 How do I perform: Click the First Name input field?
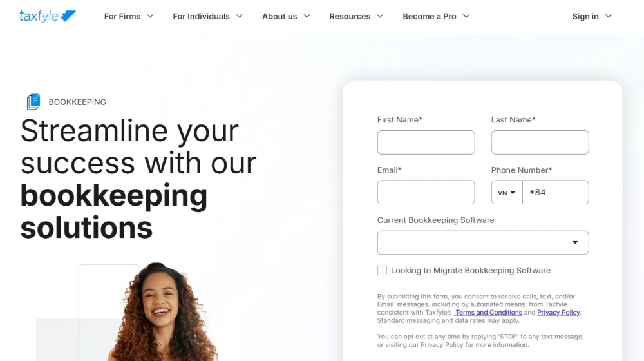426,142
